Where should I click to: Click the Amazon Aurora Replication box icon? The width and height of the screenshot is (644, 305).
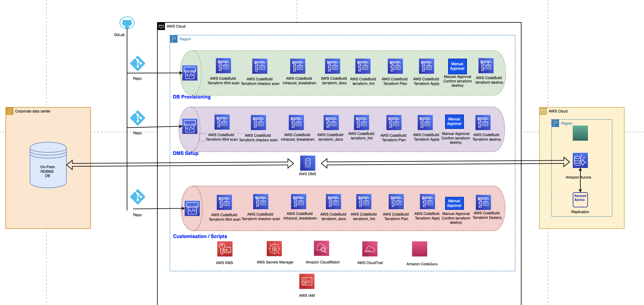point(580,200)
